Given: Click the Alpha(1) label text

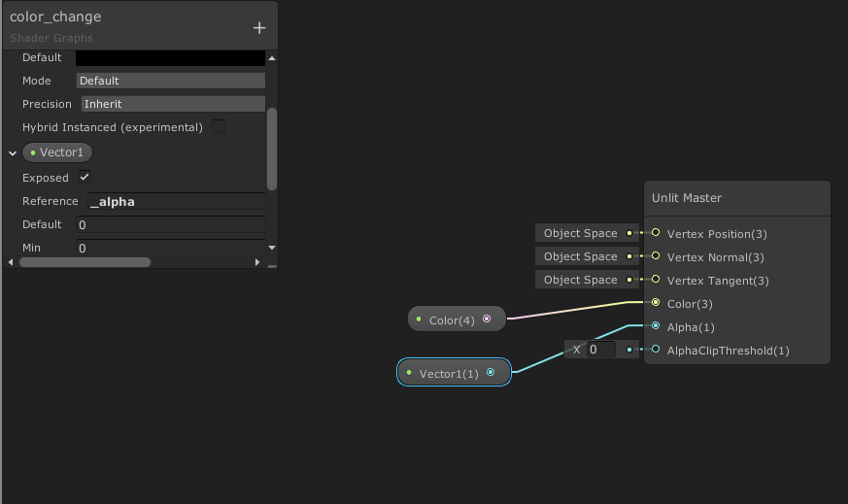Looking at the screenshot, I should (691, 327).
